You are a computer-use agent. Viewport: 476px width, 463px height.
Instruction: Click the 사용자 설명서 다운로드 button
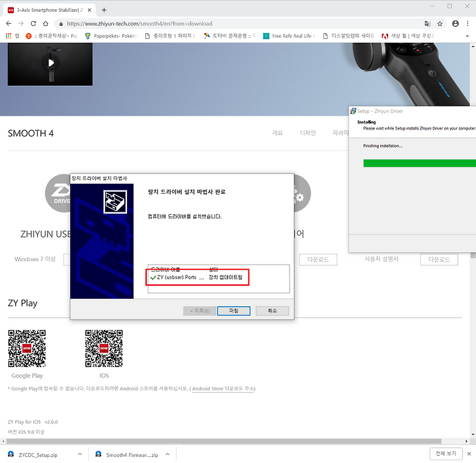[x=439, y=260]
